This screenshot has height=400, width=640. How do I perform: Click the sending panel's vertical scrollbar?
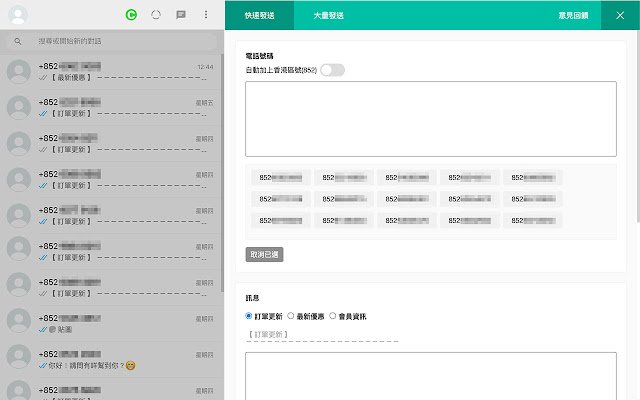pyautogui.click(x=638, y=126)
